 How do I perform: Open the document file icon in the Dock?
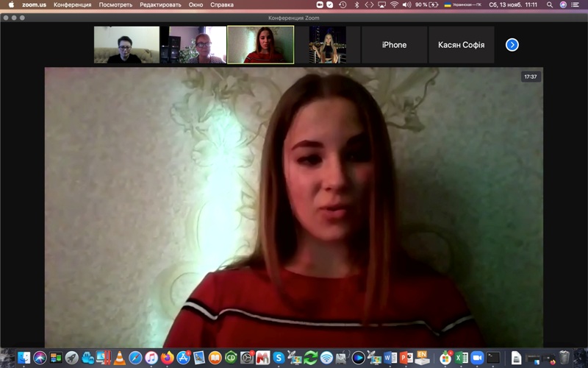click(517, 358)
